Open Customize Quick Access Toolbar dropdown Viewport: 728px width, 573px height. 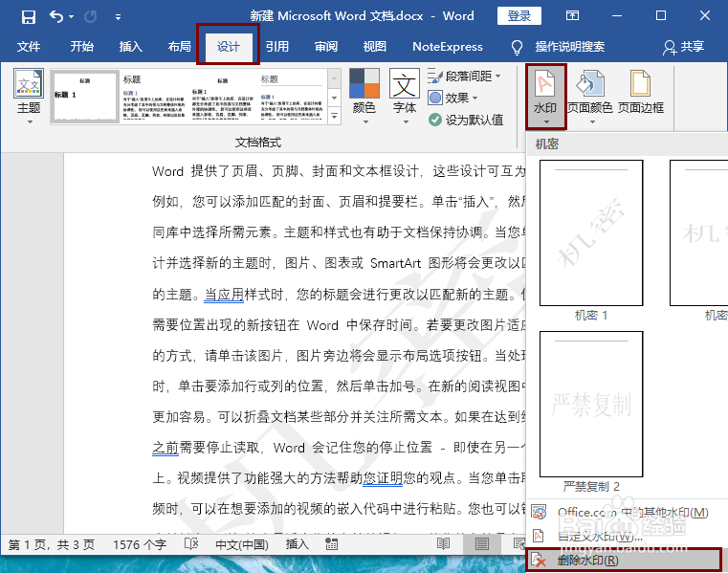click(118, 17)
